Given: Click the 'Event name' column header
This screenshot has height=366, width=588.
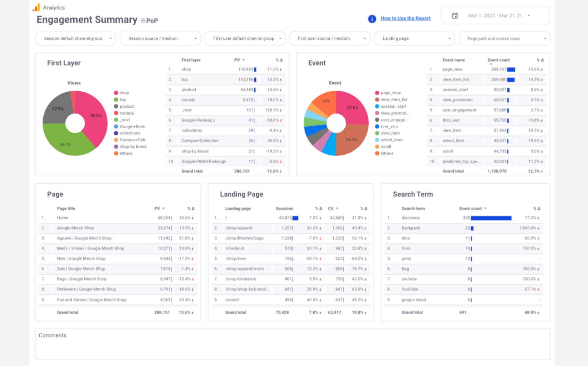Looking at the screenshot, I should click(x=453, y=60).
